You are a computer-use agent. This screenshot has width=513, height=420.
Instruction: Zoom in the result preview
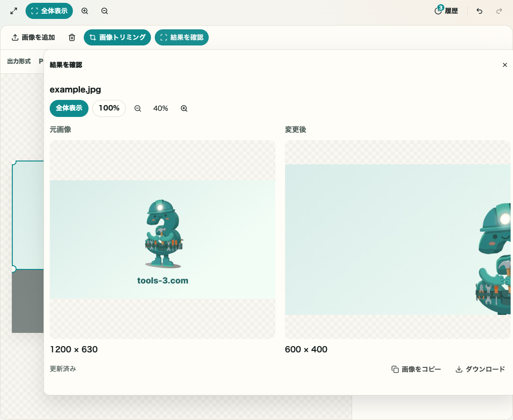184,108
